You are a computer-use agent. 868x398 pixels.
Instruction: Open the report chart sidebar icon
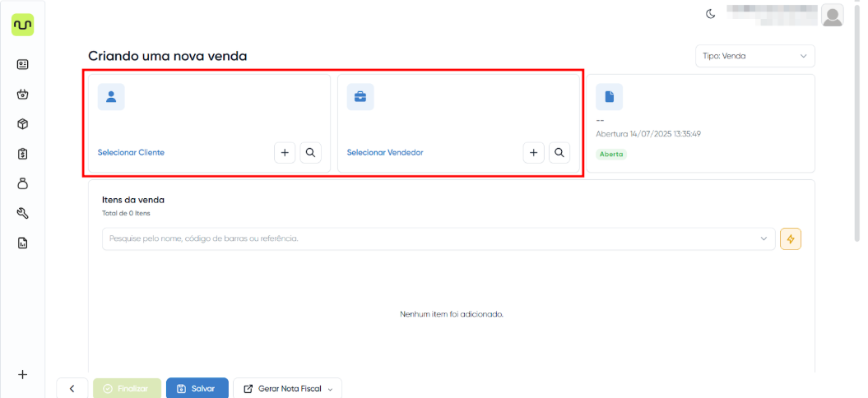click(23, 243)
